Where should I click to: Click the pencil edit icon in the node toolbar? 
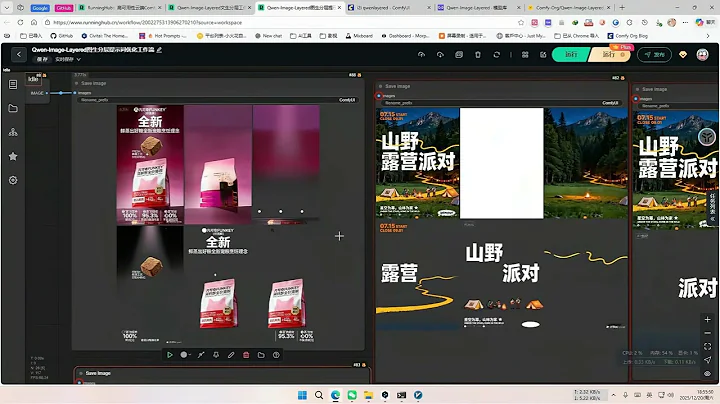click(x=231, y=355)
